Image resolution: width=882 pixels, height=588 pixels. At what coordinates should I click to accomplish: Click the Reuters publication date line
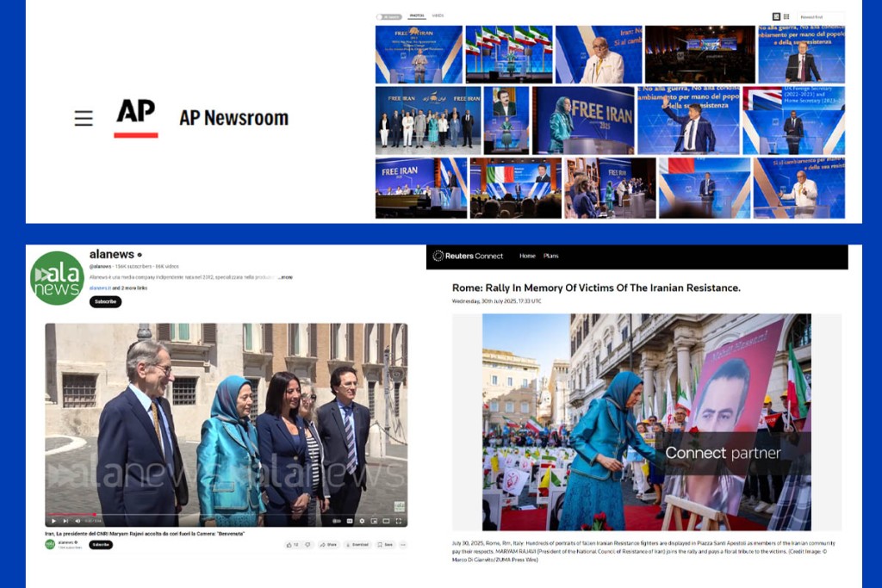(497, 301)
